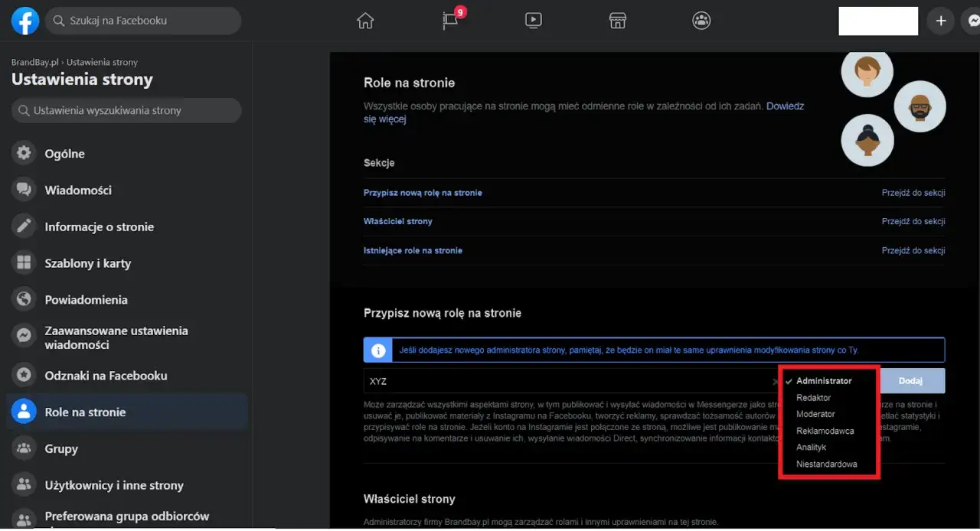Image resolution: width=980 pixels, height=531 pixels.
Task: Open the Groups icon in top navigation
Action: 702,21
